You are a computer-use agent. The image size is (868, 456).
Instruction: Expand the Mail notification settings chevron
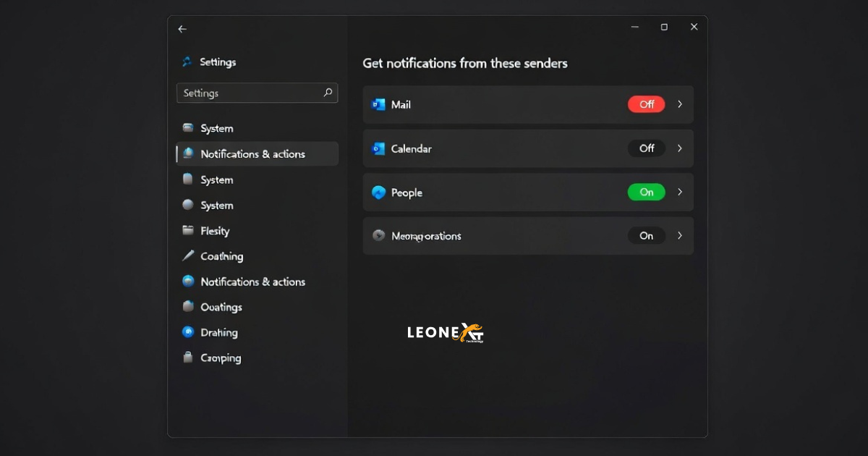[x=678, y=104]
